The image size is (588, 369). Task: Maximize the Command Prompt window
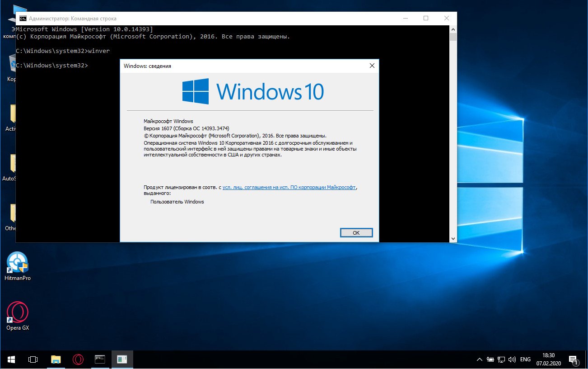point(425,19)
